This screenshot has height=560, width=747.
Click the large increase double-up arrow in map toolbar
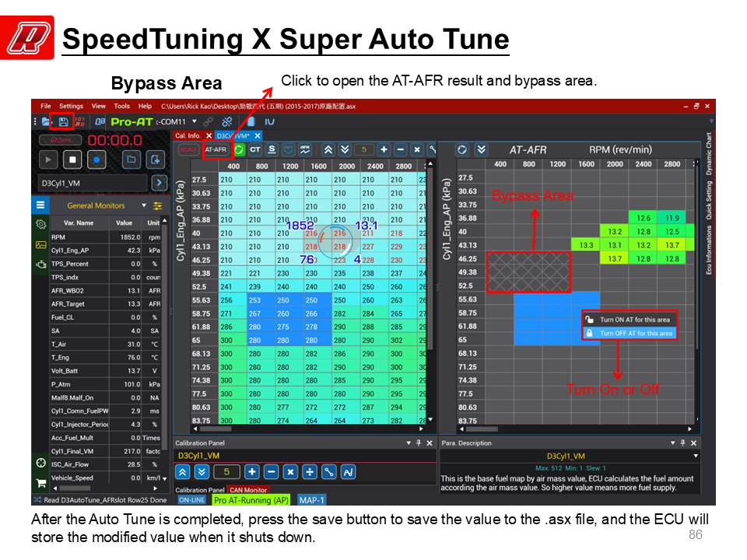328,150
